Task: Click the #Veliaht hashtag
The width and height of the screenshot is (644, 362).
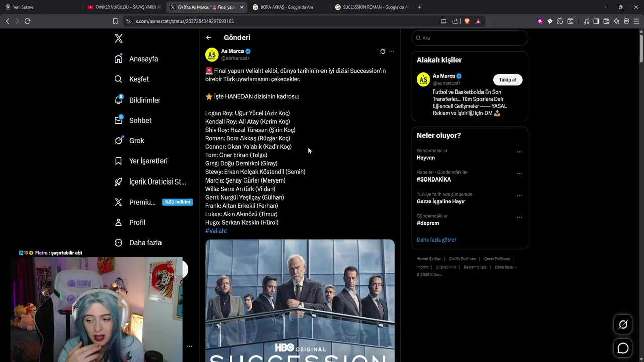Action: 216,231
